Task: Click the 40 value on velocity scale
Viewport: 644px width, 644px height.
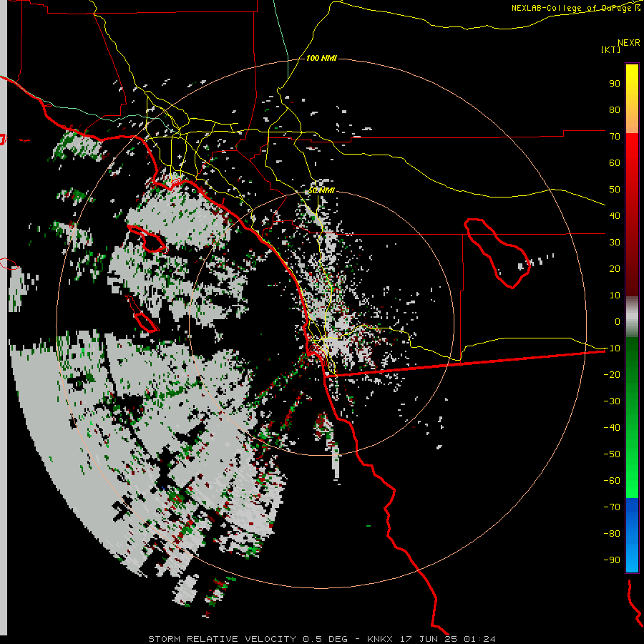Action: (615, 215)
